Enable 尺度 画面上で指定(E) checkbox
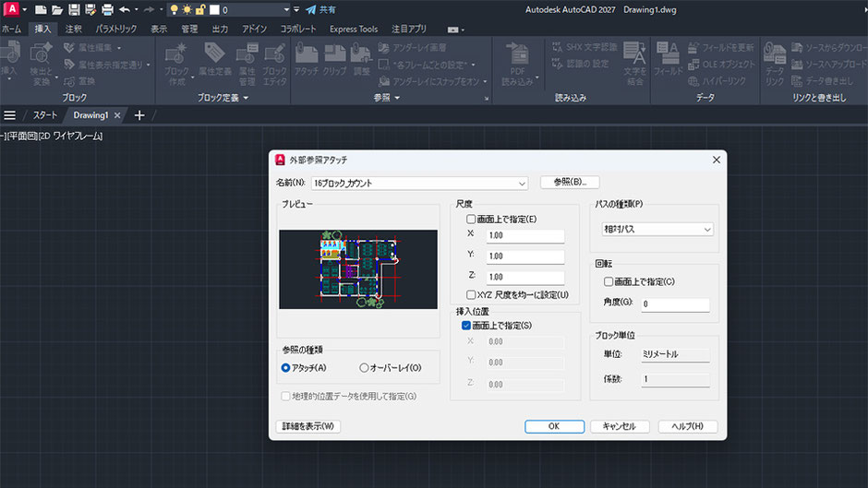This screenshot has height=488, width=868. (471, 220)
